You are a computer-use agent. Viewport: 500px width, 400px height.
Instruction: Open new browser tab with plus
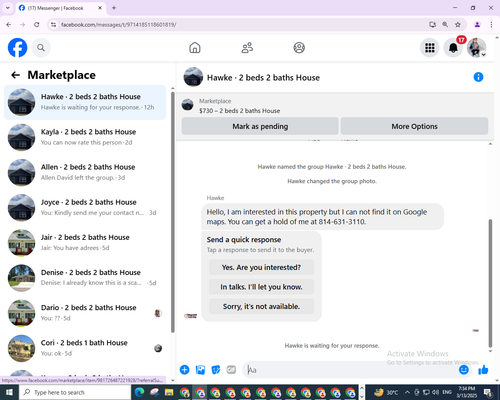pos(114,8)
